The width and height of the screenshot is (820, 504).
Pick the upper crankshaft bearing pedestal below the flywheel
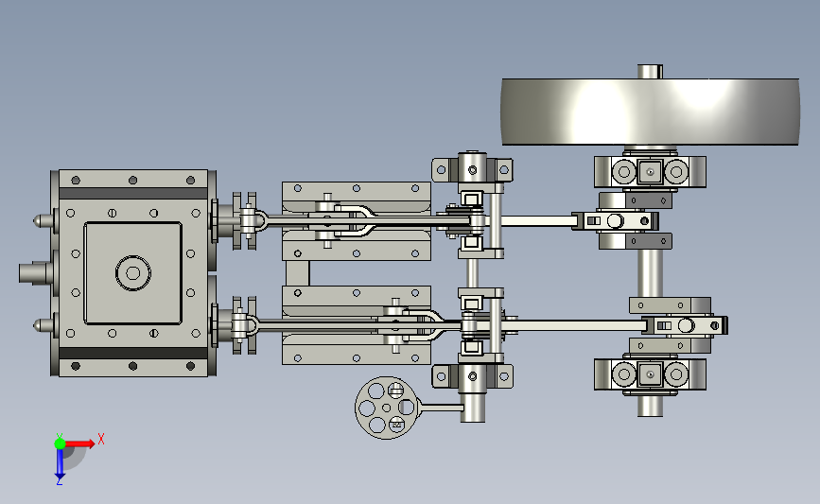click(x=650, y=171)
